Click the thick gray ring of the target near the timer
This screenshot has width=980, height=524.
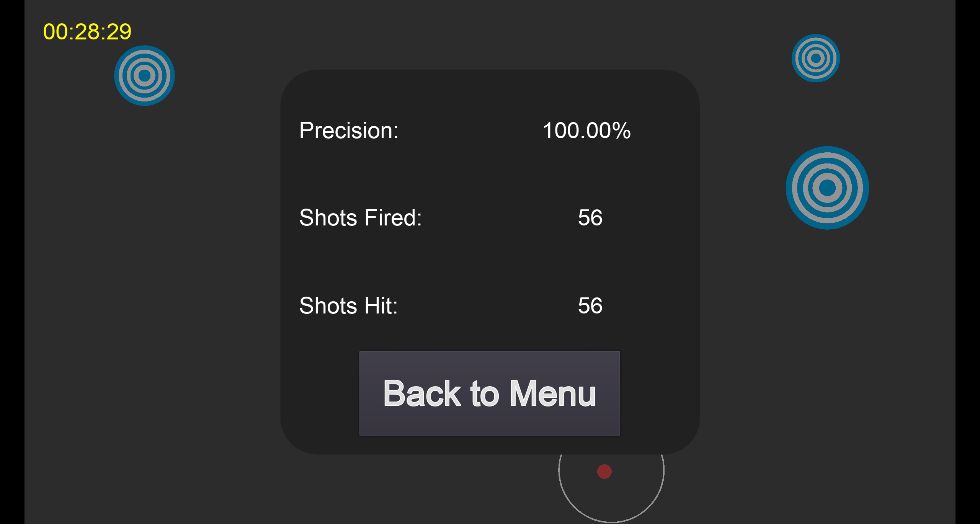tap(144, 54)
